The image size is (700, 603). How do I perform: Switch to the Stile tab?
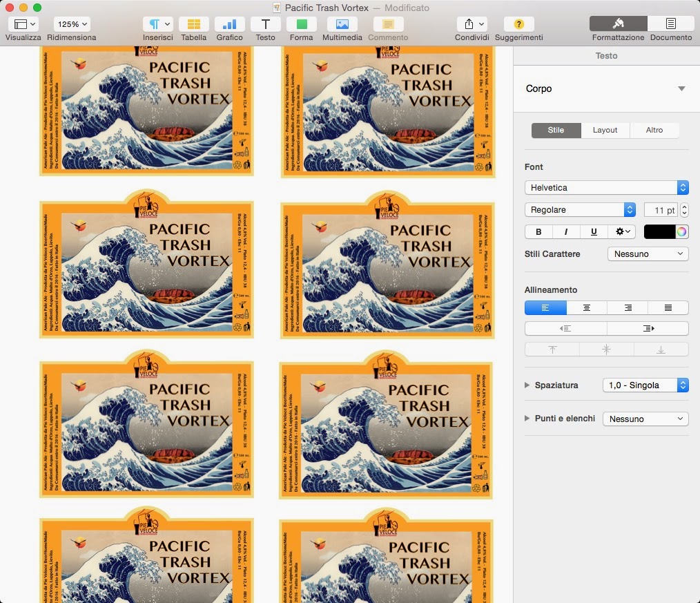(556, 130)
